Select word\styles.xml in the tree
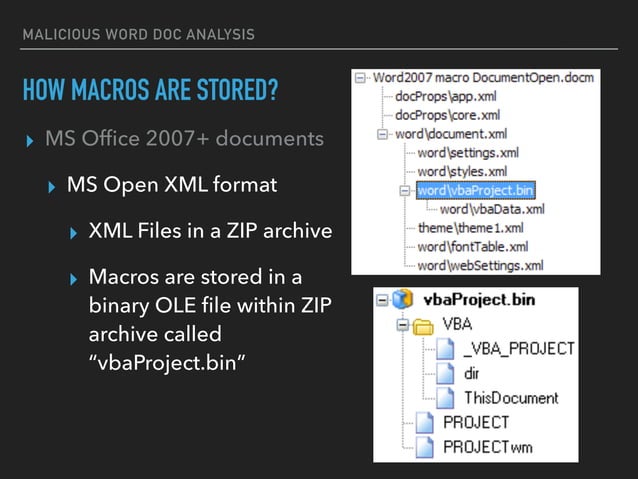This screenshot has height=479, width=638. [462, 171]
